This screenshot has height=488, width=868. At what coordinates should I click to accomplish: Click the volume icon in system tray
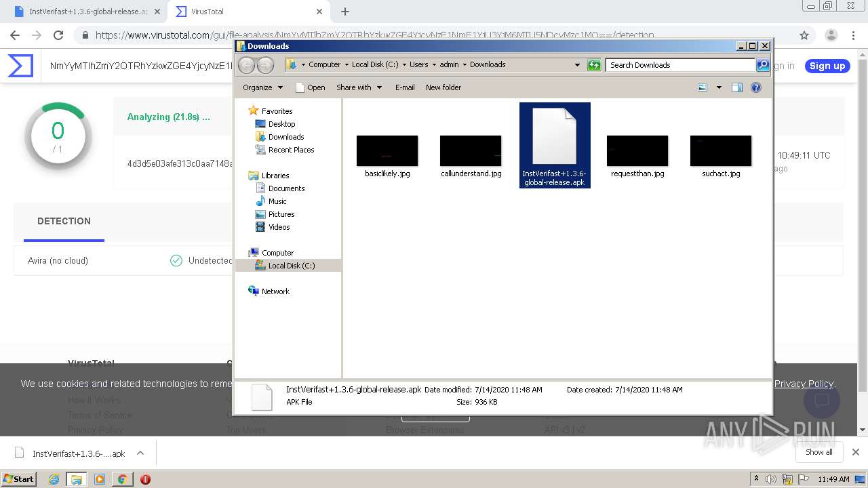coord(771,479)
